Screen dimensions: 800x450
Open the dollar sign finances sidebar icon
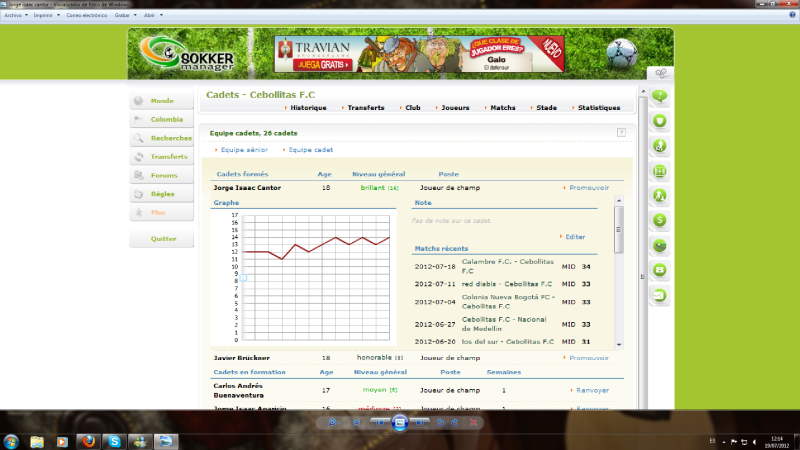pos(660,220)
